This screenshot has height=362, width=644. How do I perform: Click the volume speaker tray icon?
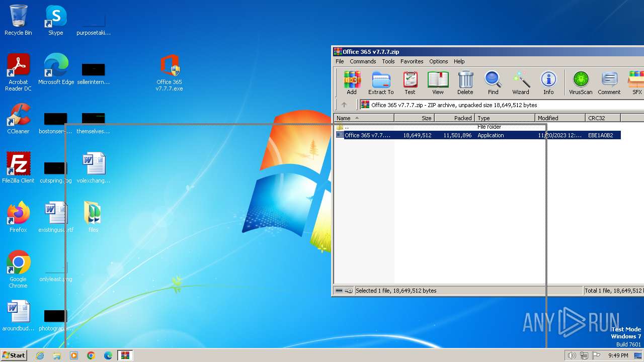(572, 355)
